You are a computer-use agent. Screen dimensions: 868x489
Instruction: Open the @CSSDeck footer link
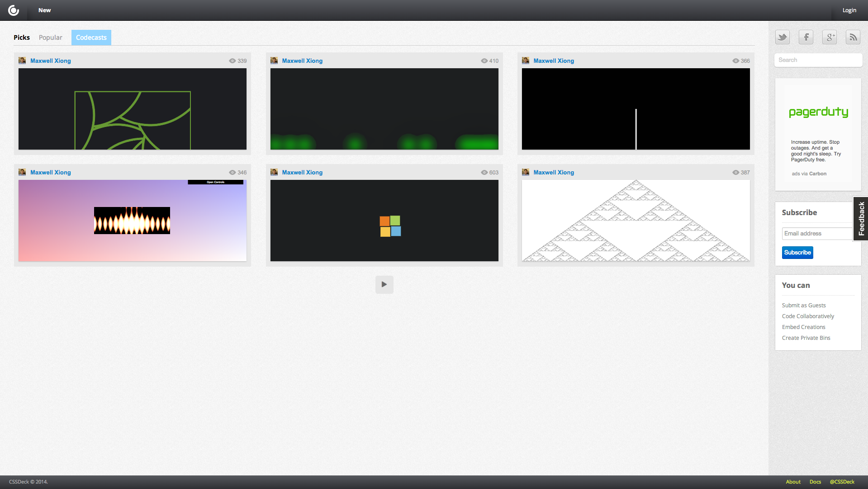point(842,482)
